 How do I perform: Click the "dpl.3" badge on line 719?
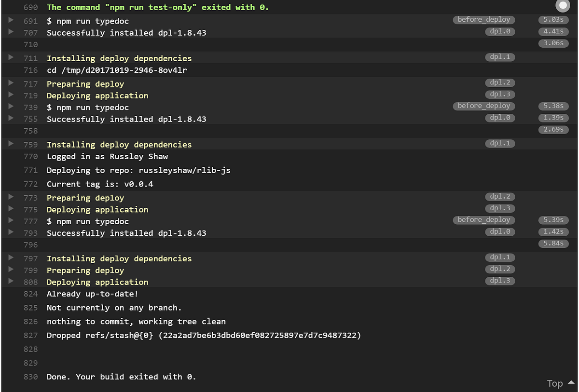pyautogui.click(x=500, y=94)
